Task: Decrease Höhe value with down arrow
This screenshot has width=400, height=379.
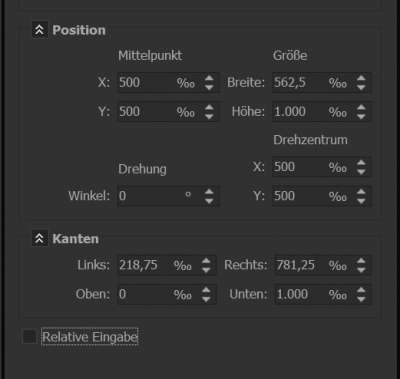Action: click(361, 116)
